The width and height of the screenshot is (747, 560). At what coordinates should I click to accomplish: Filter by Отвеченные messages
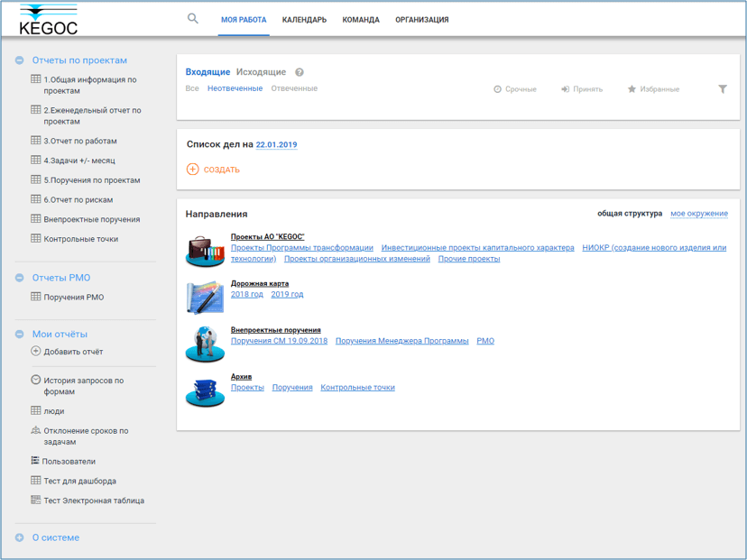(294, 88)
